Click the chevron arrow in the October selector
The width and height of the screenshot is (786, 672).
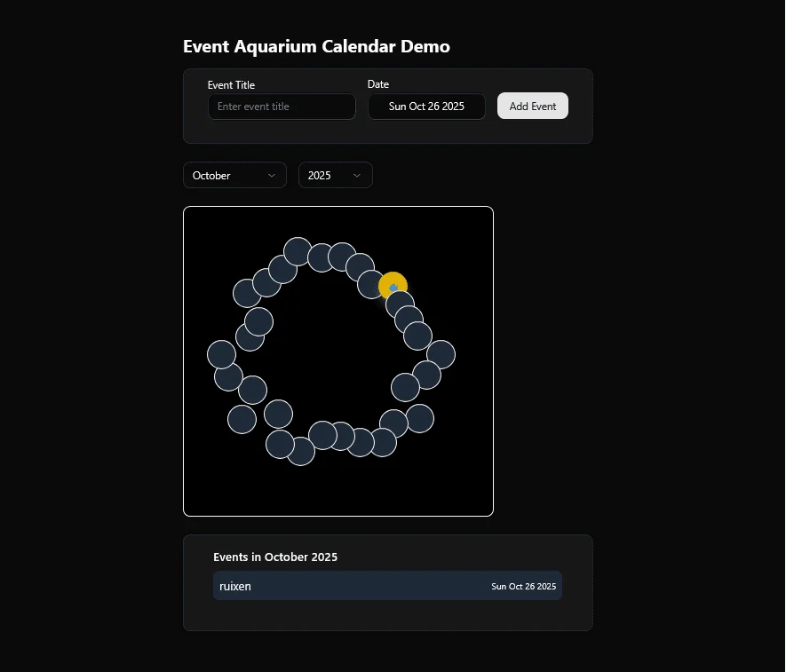tap(272, 176)
